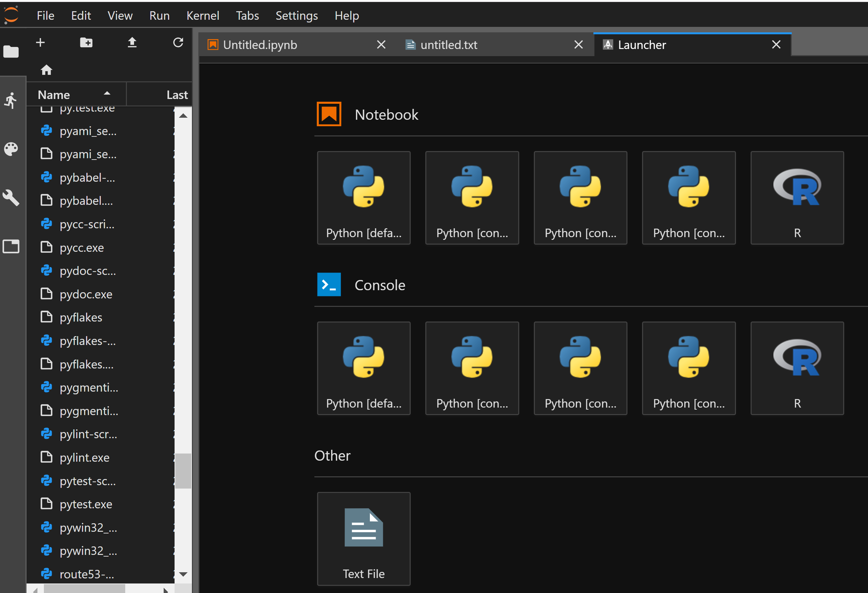Refresh the file list
Screen dimensions: 868x593
(x=178, y=42)
